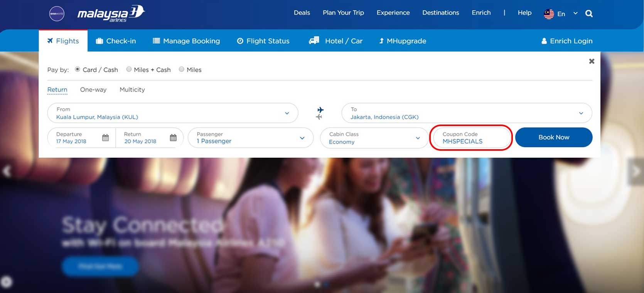Switch to the MHupgrade tab
Screen dimensions: 644x293
point(402,41)
